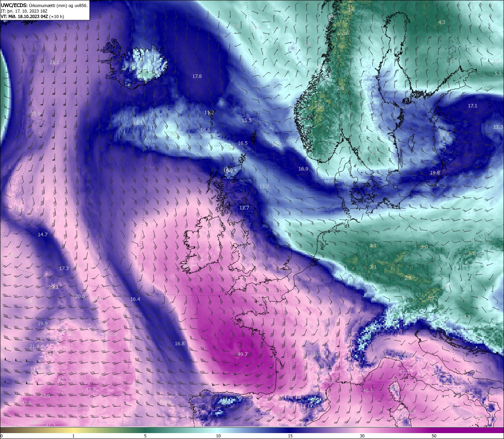Click the 19.9 value on the left side

coord(43,324)
